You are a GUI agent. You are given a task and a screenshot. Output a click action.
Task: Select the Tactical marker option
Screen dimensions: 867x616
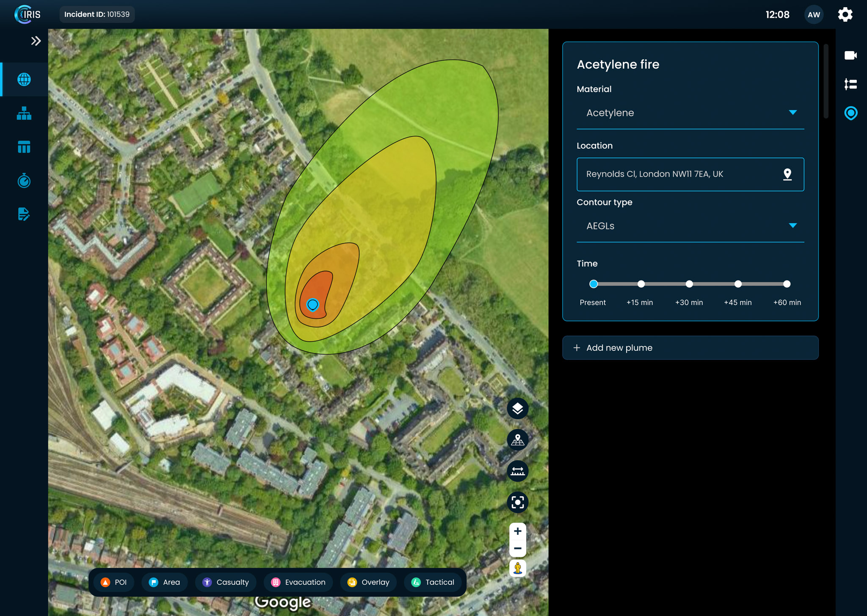coord(433,582)
